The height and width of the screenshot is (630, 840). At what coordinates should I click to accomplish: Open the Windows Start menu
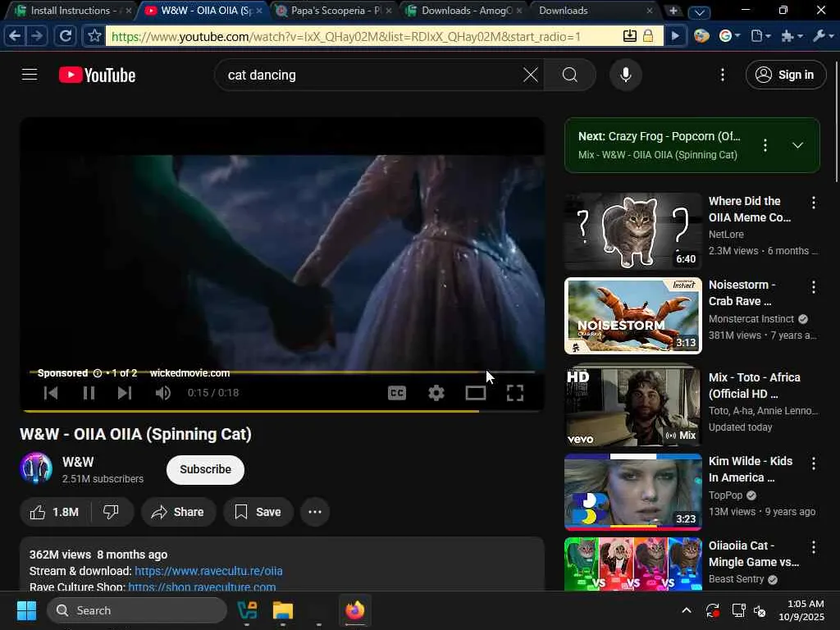coord(26,610)
